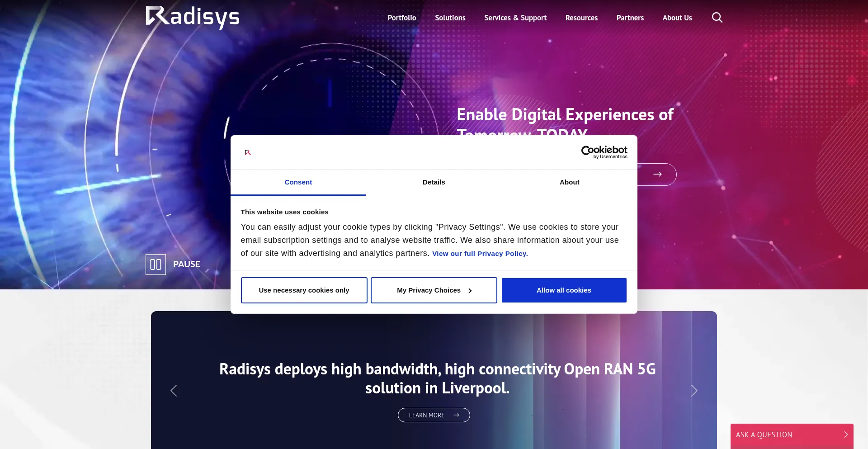The height and width of the screenshot is (449, 868).
Task: Click the small Radisys icon in cookie dialog
Action: coord(248,152)
